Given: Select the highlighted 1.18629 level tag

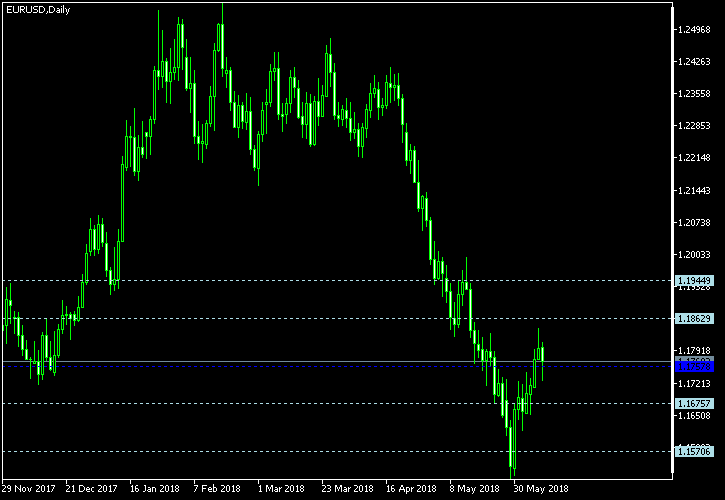Looking at the screenshot, I should click(x=694, y=319).
